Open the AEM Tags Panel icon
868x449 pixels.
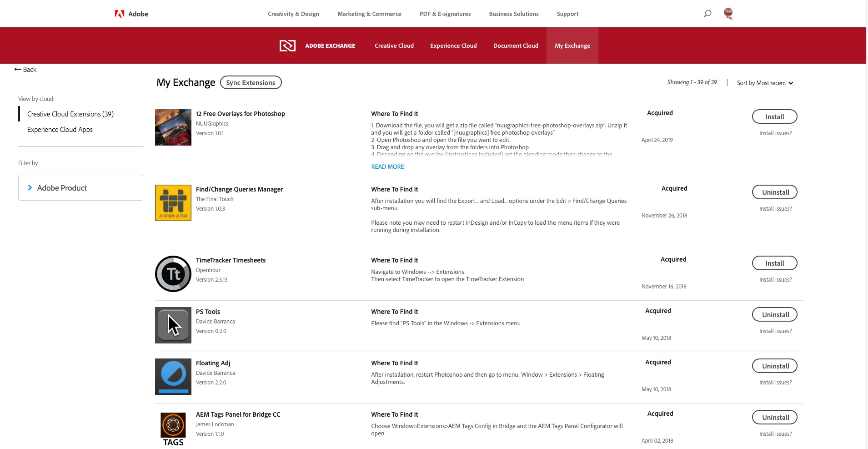[173, 429]
